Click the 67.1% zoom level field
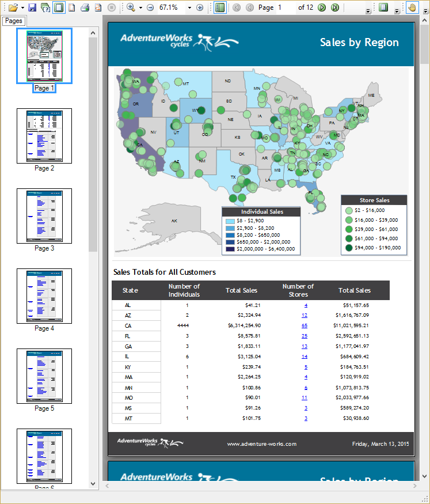The height and width of the screenshot is (504, 430). coord(171,7)
